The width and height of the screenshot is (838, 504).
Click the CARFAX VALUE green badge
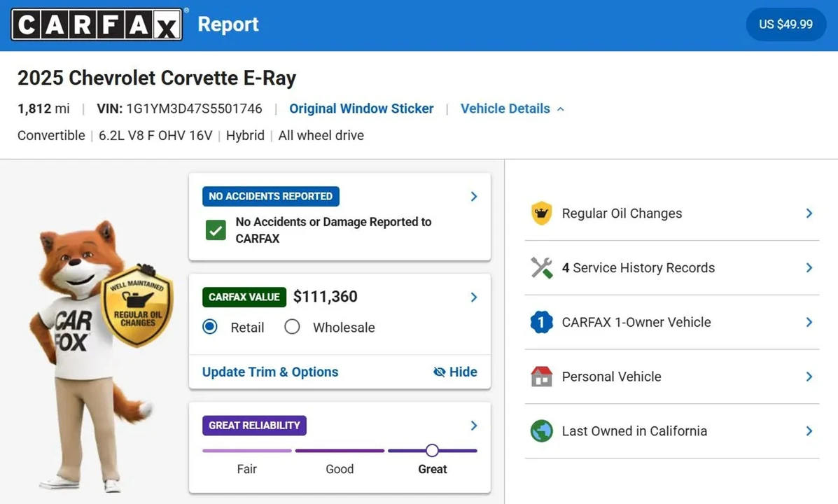244,297
